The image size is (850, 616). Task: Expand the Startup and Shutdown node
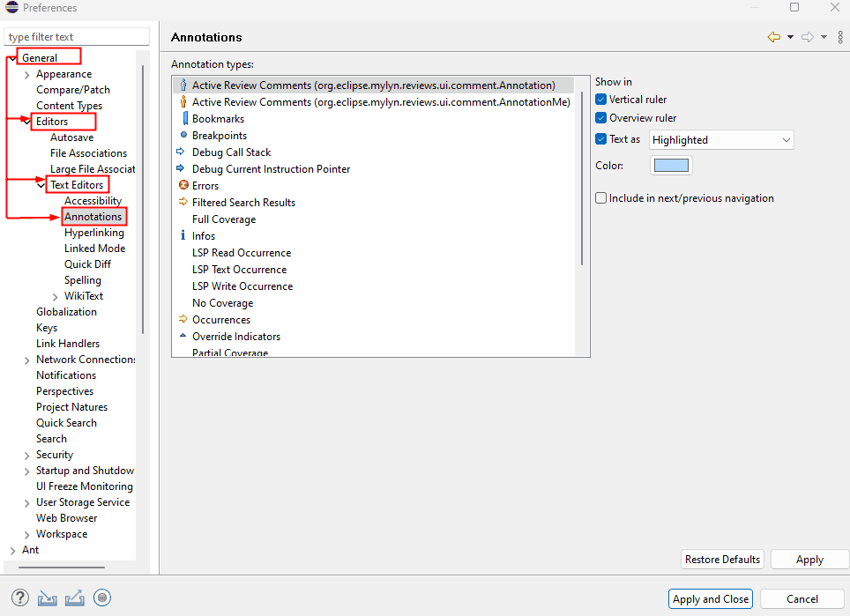[x=27, y=471]
